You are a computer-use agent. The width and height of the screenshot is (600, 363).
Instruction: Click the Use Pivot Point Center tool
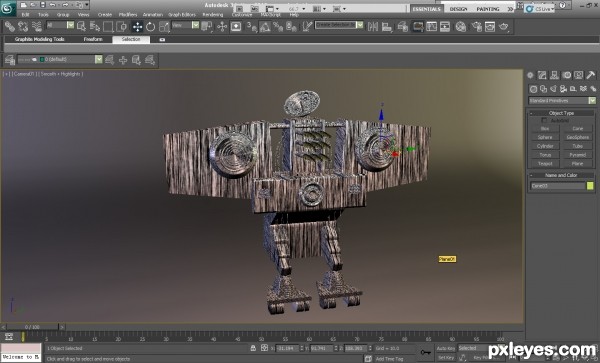coord(207,26)
